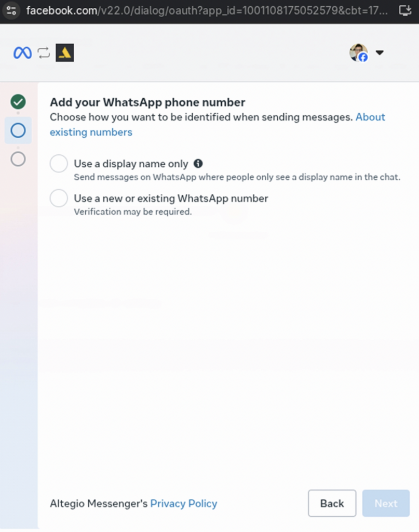Viewport: 419px width, 532px height.
Task: Click the Meta infinity logo
Action: (22, 53)
